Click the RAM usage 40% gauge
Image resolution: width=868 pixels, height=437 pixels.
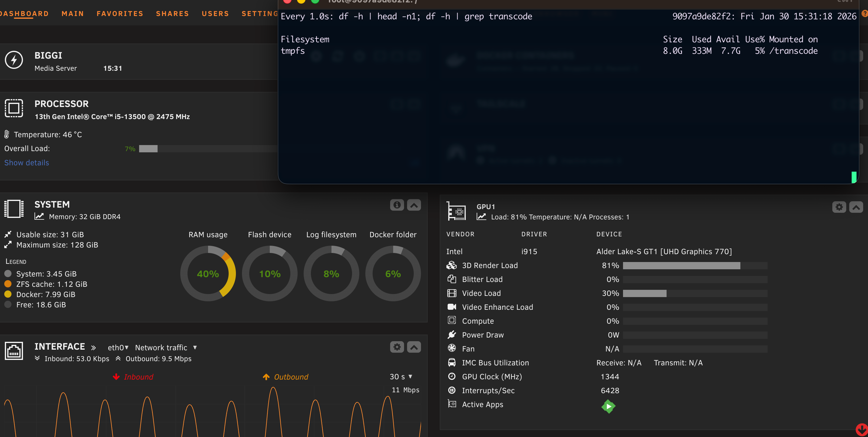tap(208, 274)
